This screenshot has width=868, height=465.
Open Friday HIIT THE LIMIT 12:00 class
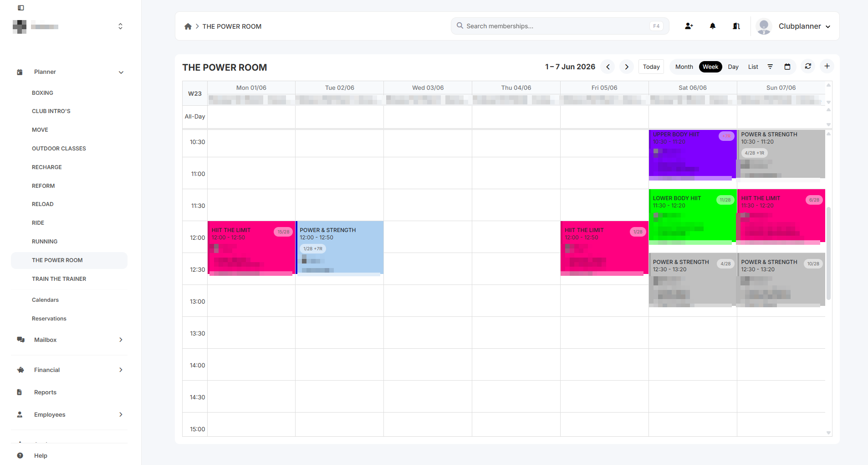[x=604, y=248]
